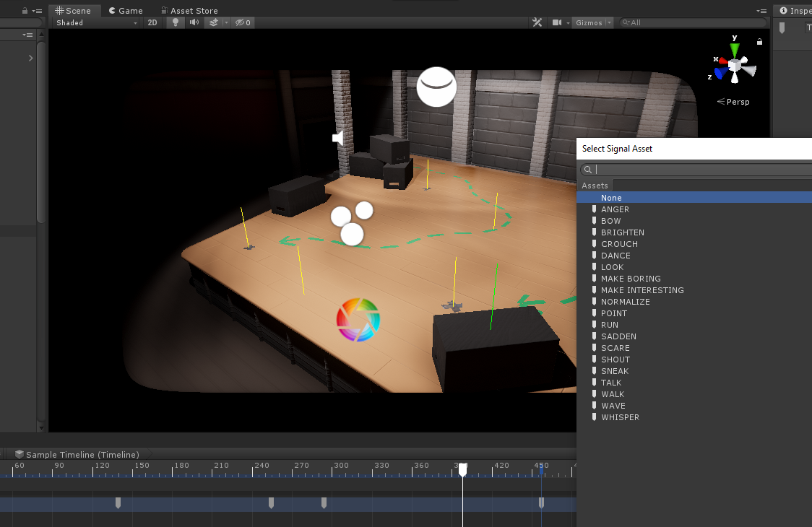Screen dimensions: 812x527
Task: Select the ANGER signal asset
Action: coord(694,209)
